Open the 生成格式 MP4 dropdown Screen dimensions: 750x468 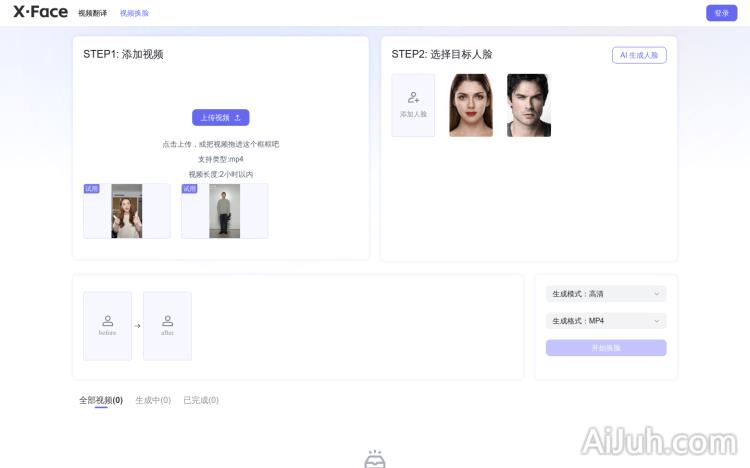(x=605, y=321)
